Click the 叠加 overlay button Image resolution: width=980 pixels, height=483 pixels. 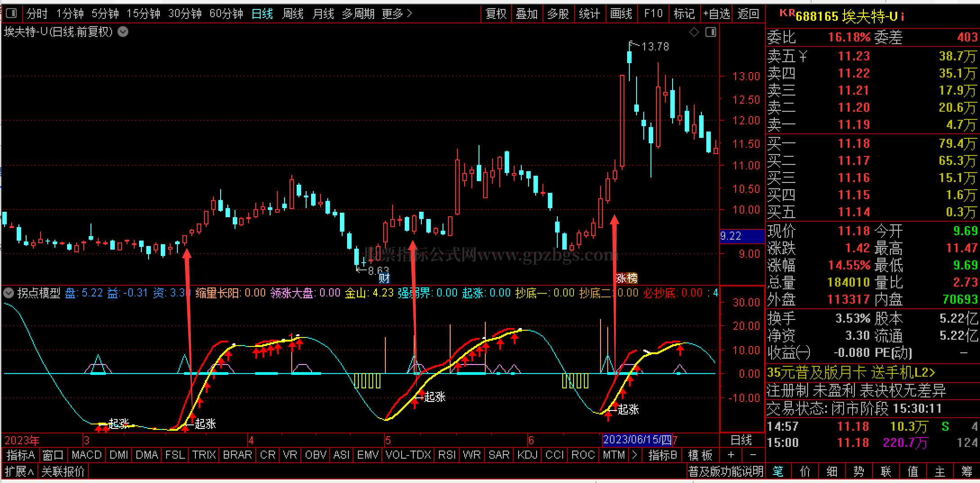point(527,14)
